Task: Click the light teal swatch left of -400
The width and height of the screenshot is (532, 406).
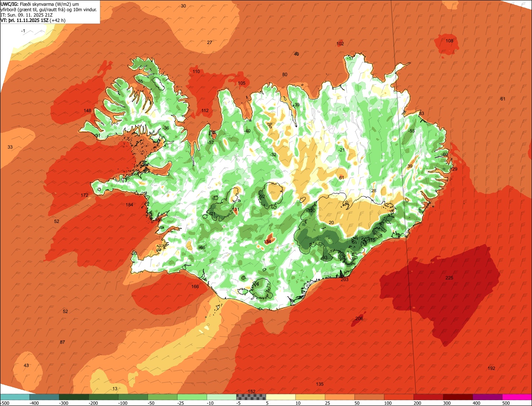Action: (x=15, y=397)
